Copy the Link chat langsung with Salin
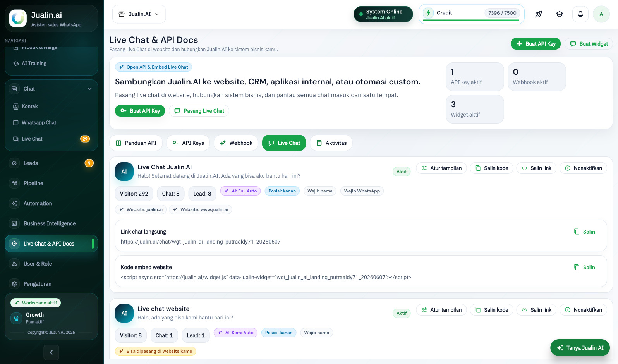Image resolution: width=618 pixels, height=364 pixels. [585, 232]
